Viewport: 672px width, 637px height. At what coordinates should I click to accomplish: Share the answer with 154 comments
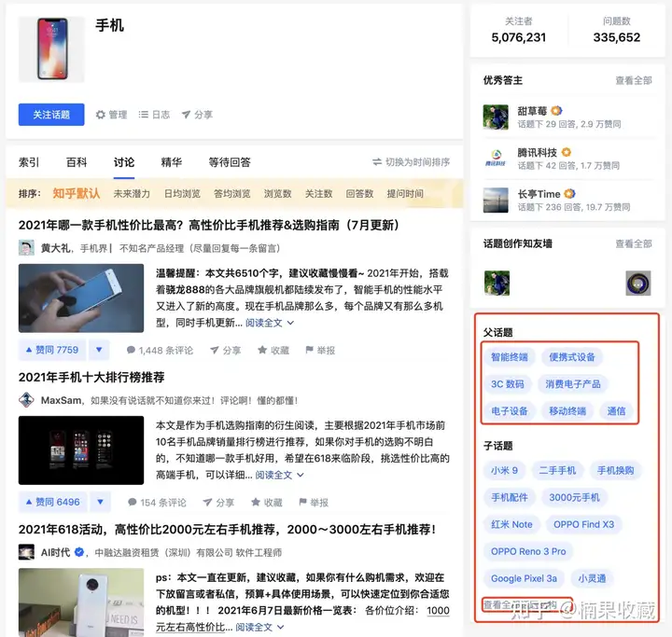[218, 503]
